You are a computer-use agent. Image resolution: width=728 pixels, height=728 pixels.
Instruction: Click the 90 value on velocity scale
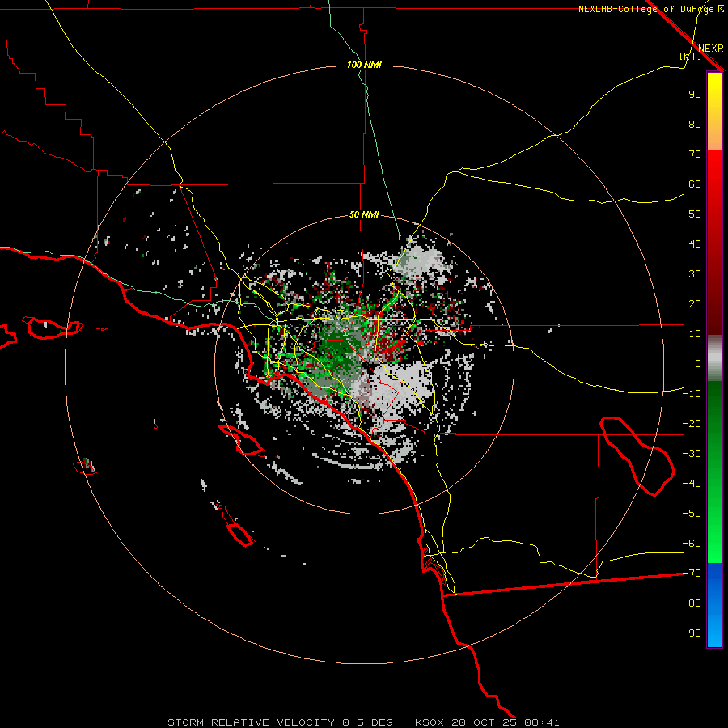pyautogui.click(x=695, y=95)
